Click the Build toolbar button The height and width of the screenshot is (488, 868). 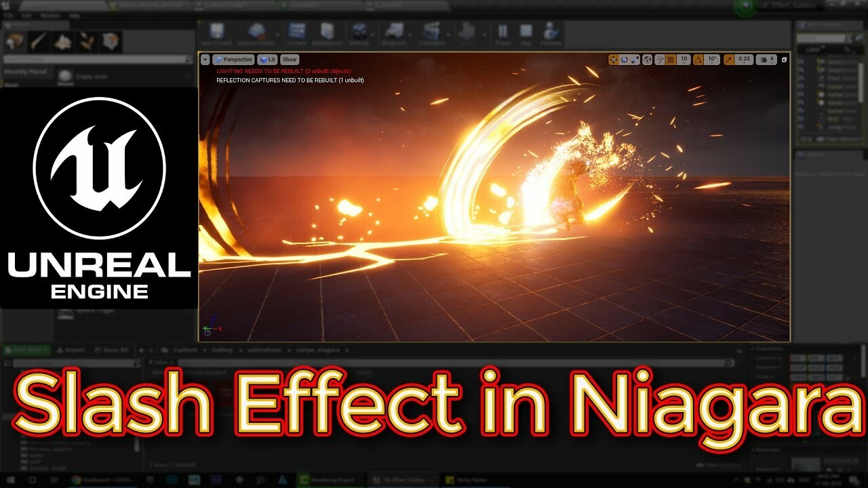[467, 34]
